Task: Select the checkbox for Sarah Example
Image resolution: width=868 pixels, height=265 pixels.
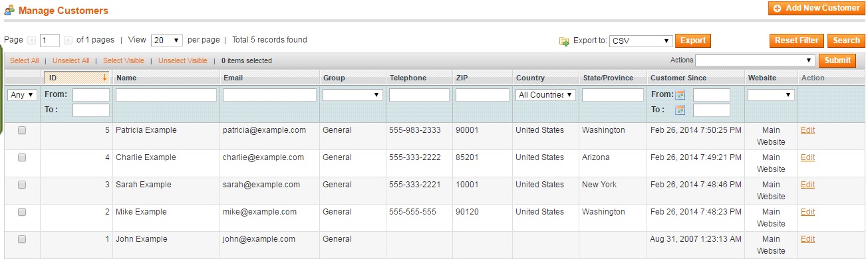Action: pos(22,185)
